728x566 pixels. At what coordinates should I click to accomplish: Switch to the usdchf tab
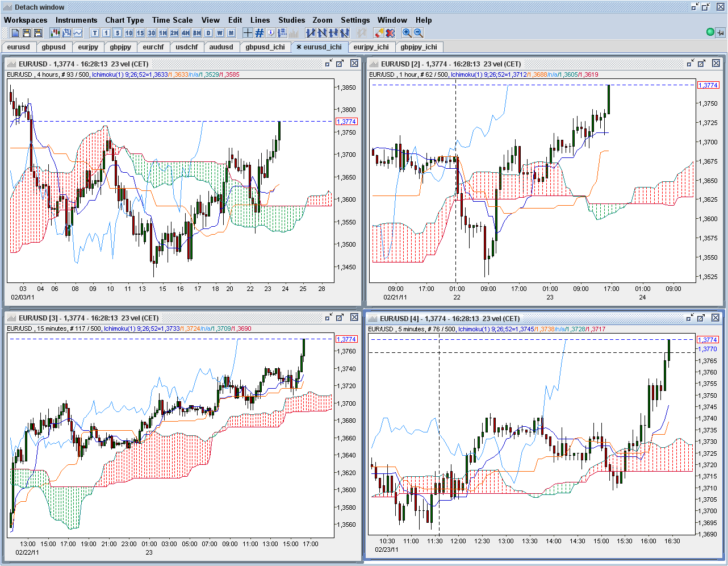[x=187, y=47]
